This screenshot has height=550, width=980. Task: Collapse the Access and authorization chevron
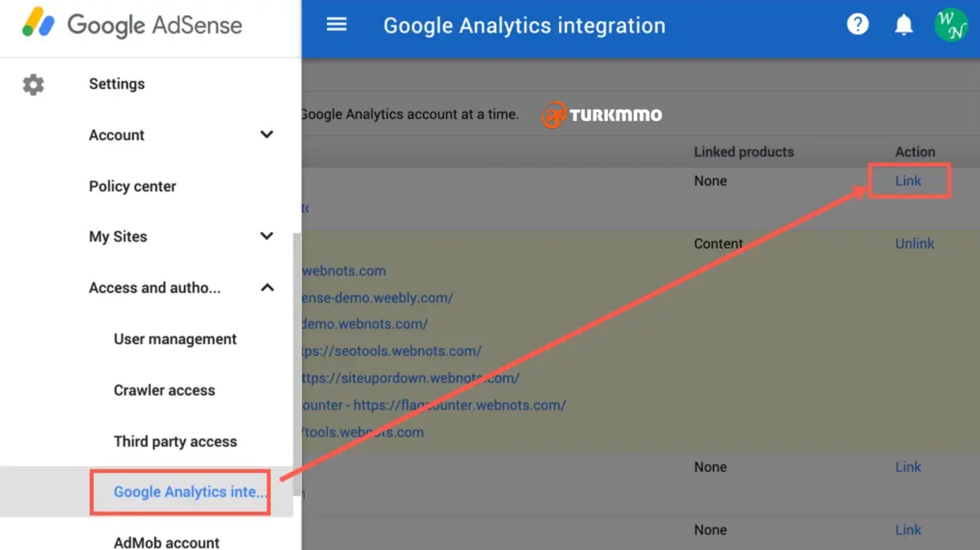267,287
